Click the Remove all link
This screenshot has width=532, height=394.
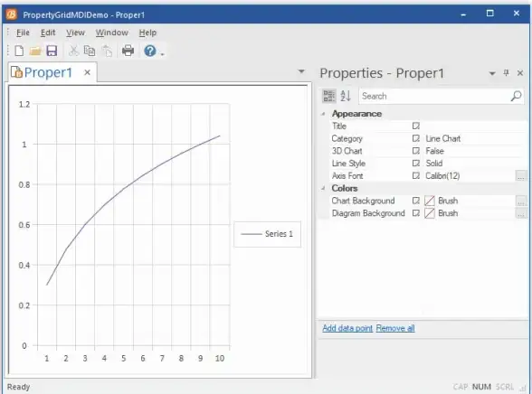[x=395, y=328]
